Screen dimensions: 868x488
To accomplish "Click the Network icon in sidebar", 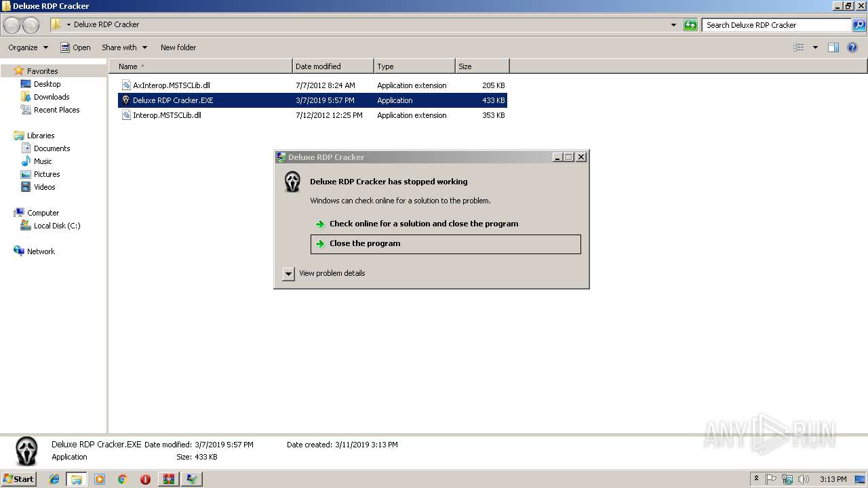I will point(19,251).
